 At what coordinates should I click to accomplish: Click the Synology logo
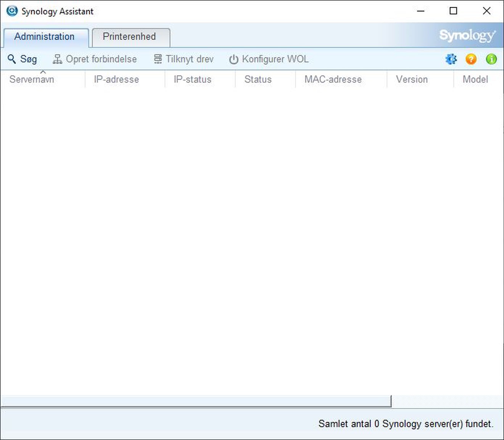[467, 36]
